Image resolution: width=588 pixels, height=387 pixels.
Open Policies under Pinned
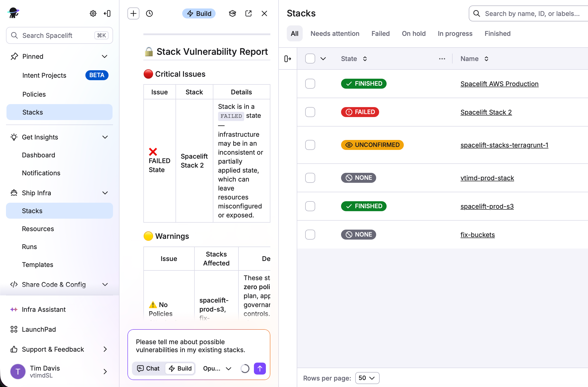pos(59,94)
